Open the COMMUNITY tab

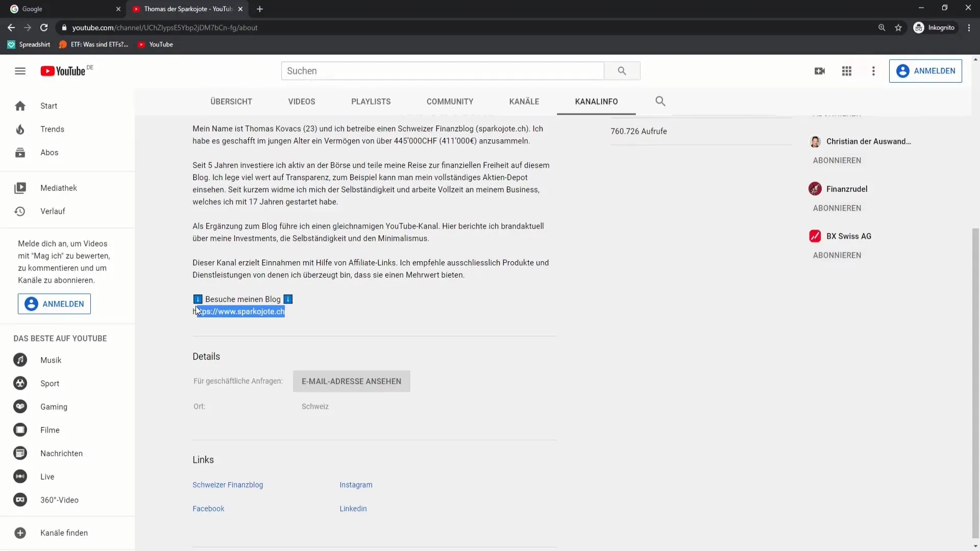click(x=450, y=102)
